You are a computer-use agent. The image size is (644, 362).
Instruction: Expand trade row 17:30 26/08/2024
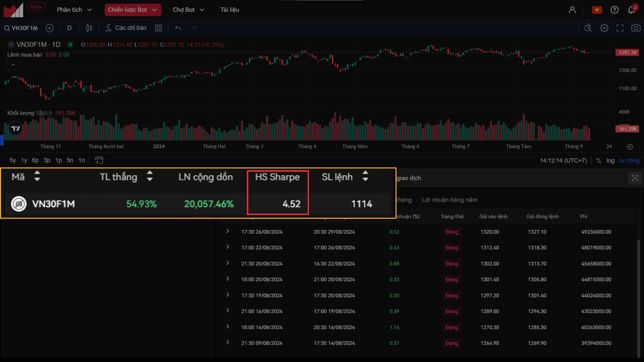tap(228, 231)
